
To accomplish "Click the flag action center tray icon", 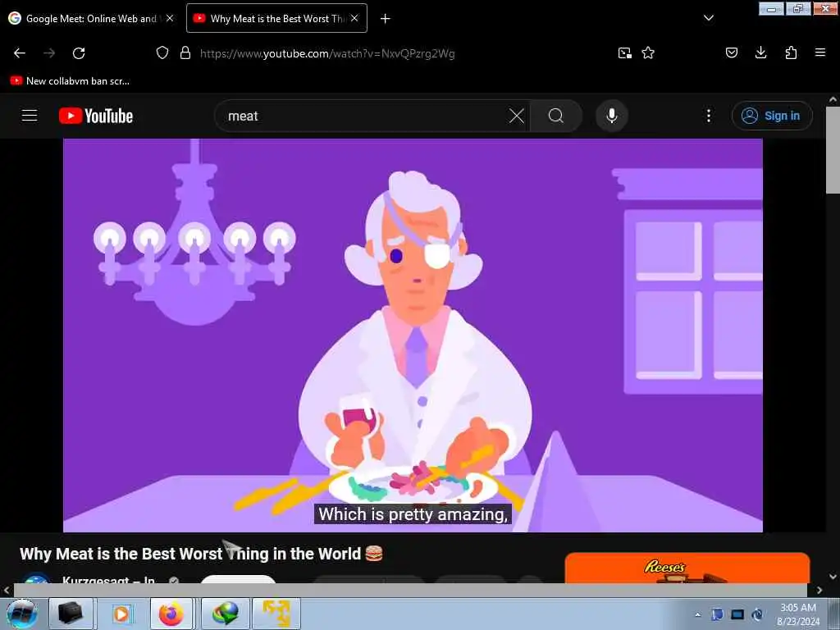I will 717,614.
